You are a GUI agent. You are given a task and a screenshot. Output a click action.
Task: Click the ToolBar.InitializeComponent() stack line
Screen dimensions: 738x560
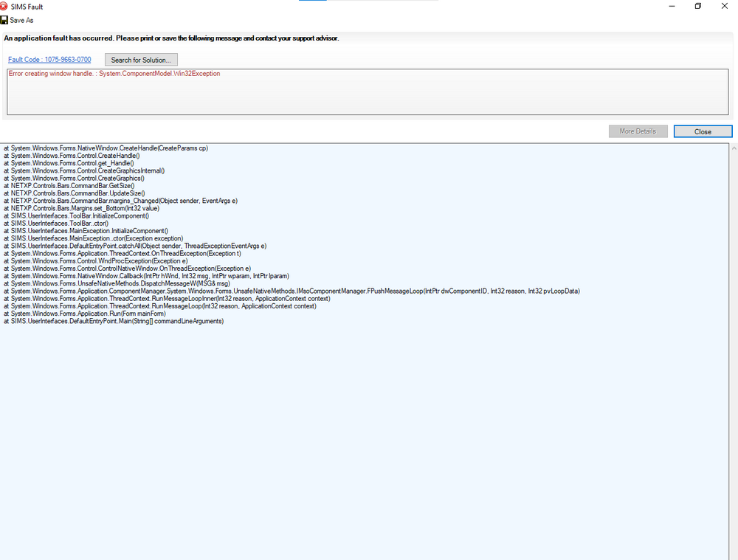[76, 216]
